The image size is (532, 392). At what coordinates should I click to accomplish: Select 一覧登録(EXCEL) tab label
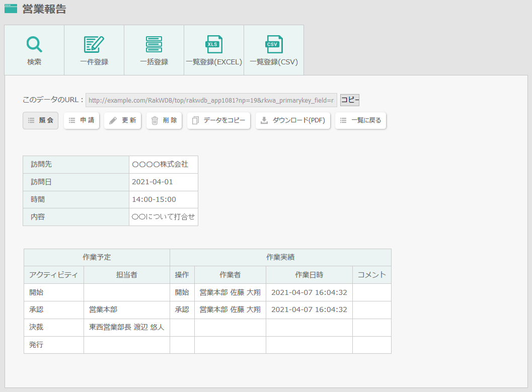214,62
